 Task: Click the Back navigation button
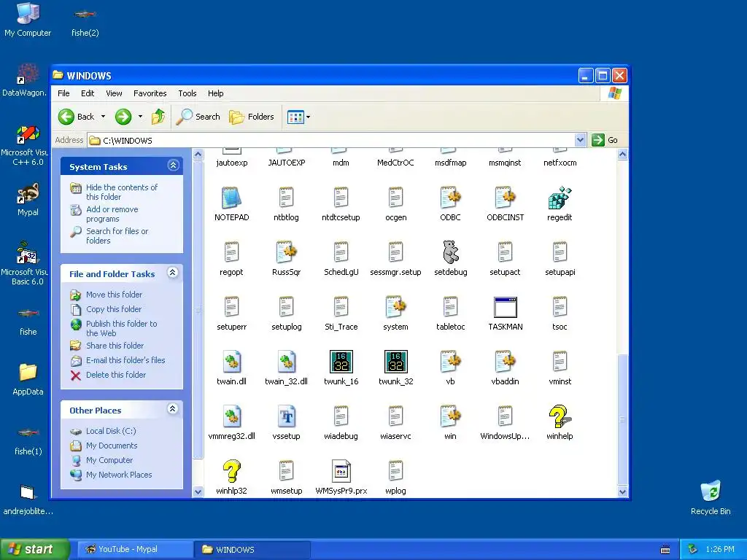click(77, 117)
